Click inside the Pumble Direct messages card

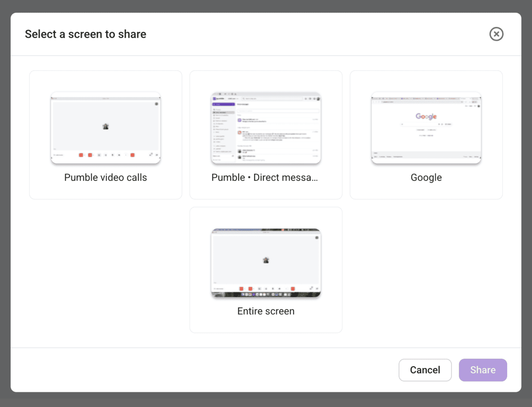click(x=265, y=134)
